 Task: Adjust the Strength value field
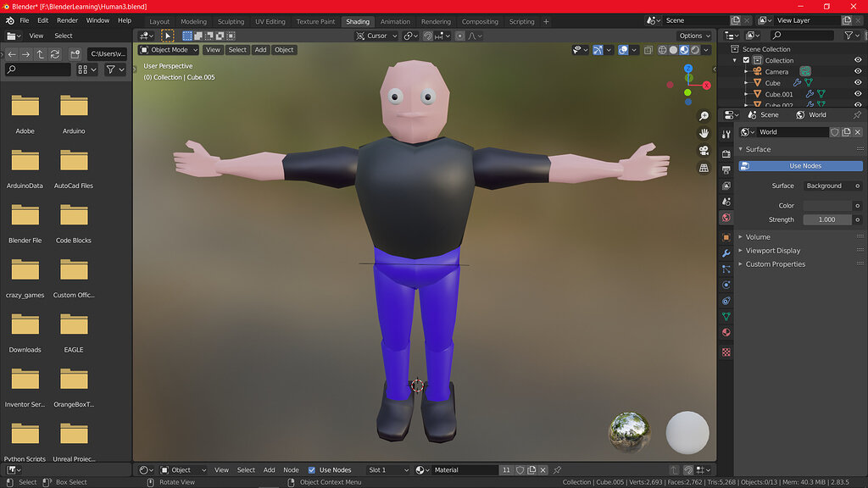827,219
